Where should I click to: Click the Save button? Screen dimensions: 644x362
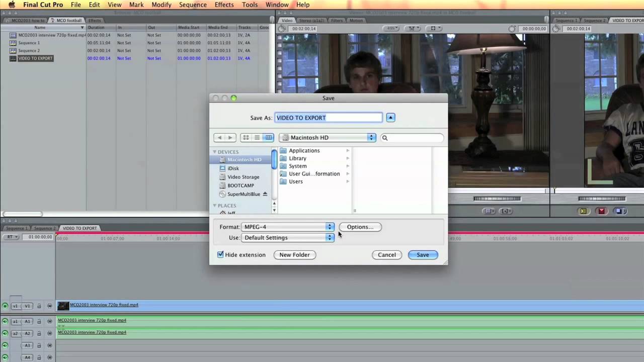pyautogui.click(x=423, y=255)
